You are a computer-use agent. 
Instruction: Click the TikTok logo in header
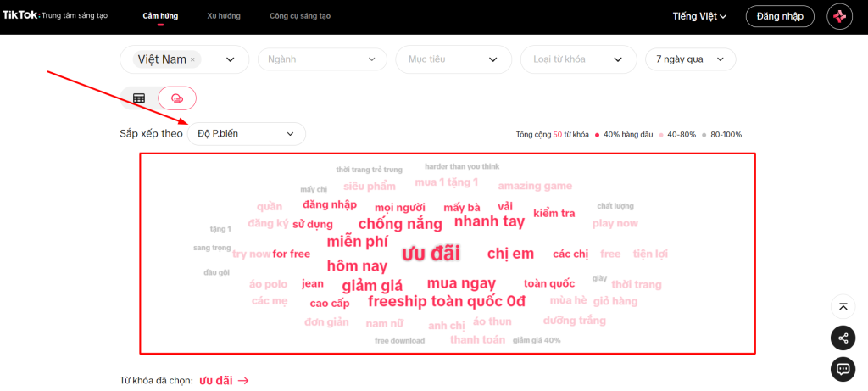click(x=20, y=16)
